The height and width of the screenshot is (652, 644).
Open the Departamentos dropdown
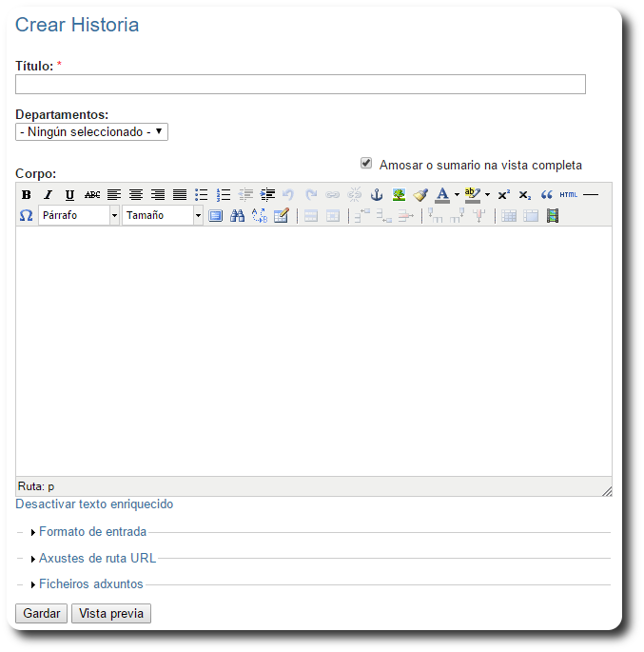(x=91, y=132)
